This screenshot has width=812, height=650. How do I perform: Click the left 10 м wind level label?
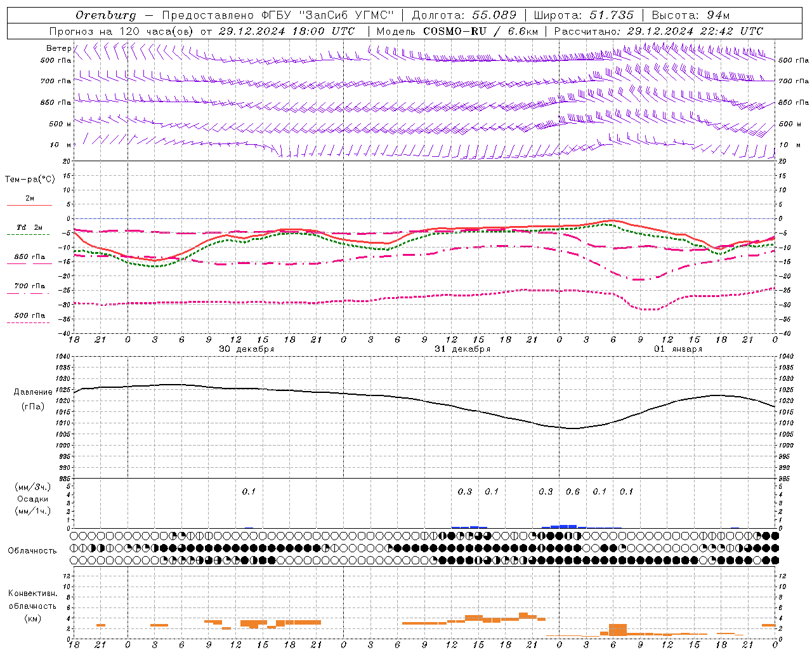[x=61, y=145]
